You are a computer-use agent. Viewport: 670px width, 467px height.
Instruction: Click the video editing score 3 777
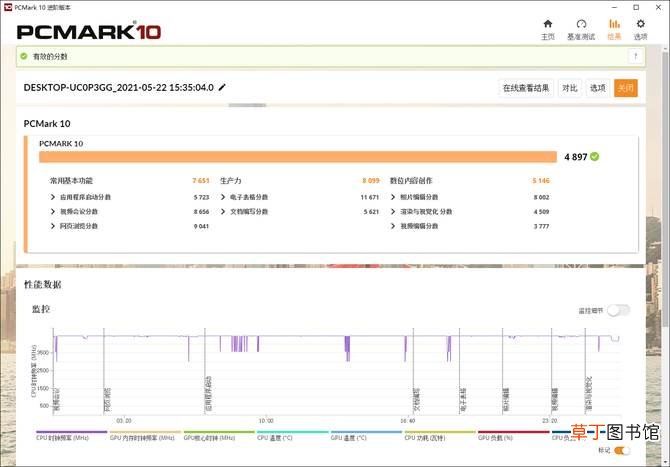(x=541, y=226)
